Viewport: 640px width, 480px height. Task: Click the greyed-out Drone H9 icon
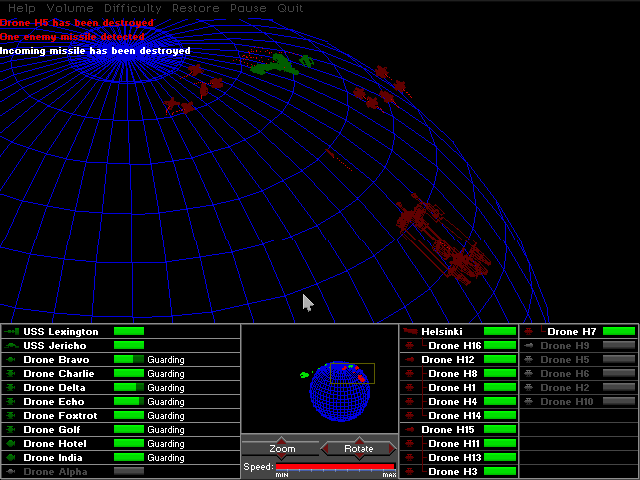pos(529,346)
